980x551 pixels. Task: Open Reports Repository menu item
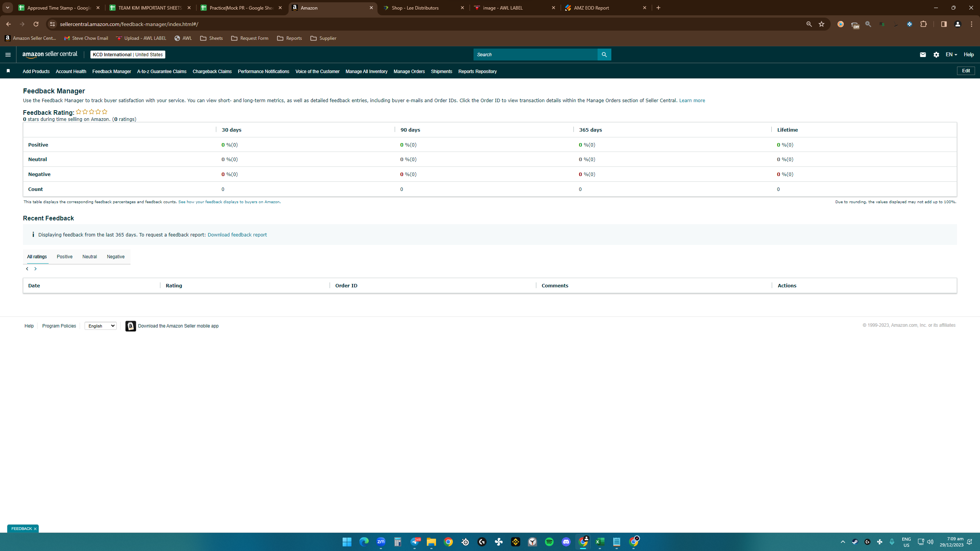tap(477, 72)
